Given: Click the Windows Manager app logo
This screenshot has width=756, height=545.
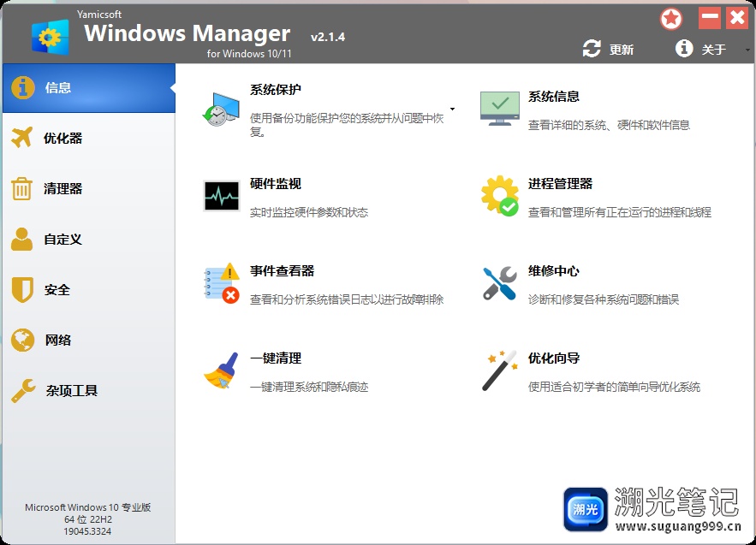Looking at the screenshot, I should click(x=51, y=37).
